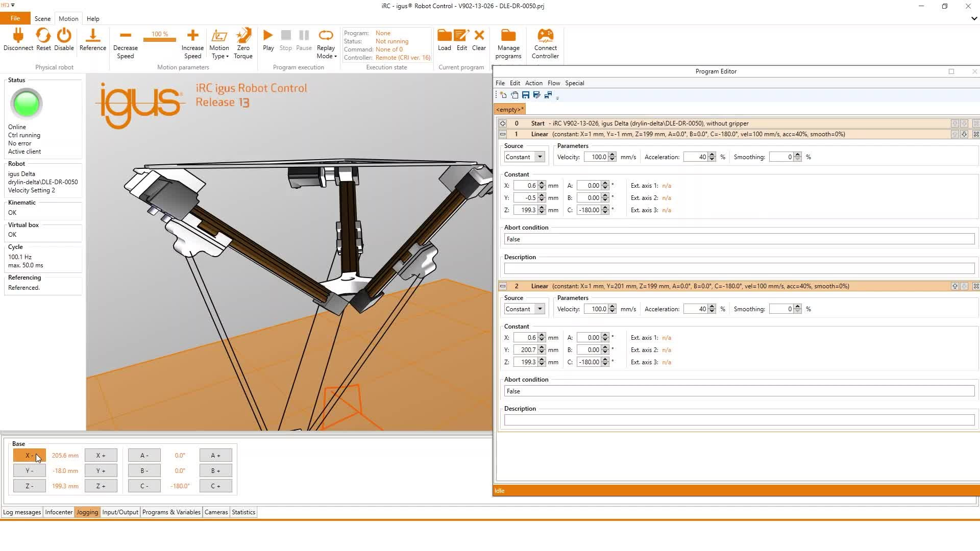Image resolution: width=980 pixels, height=551 pixels.
Task: Jog the A- rotation button
Action: coord(144,456)
